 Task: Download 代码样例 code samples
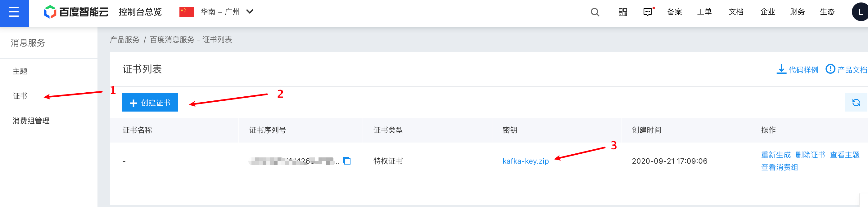pyautogui.click(x=797, y=69)
